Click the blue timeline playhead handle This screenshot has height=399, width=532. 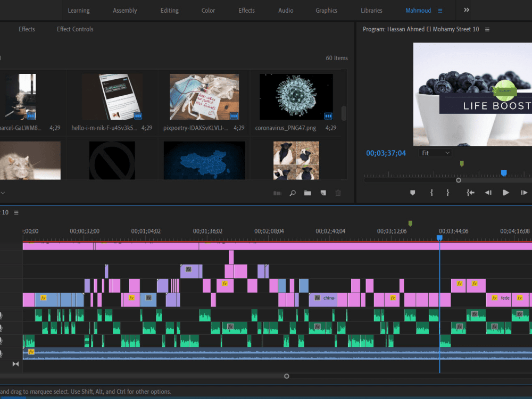439,238
